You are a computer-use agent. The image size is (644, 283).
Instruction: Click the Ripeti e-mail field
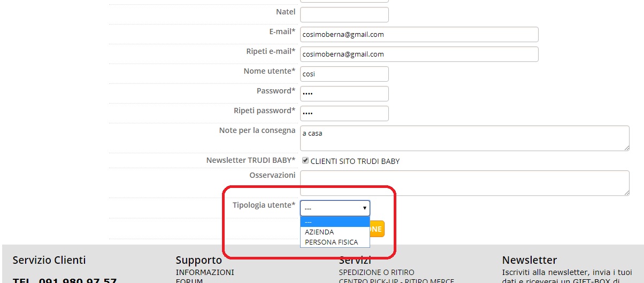[419, 54]
